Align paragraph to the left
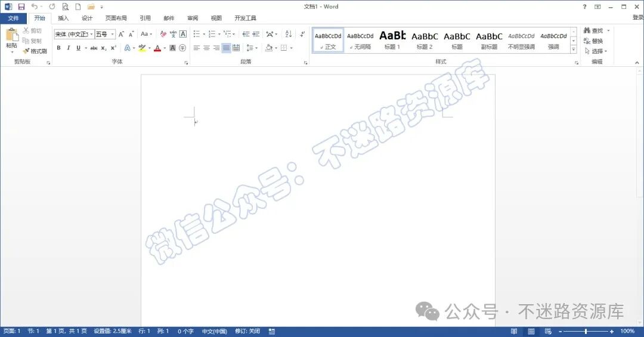 point(196,48)
